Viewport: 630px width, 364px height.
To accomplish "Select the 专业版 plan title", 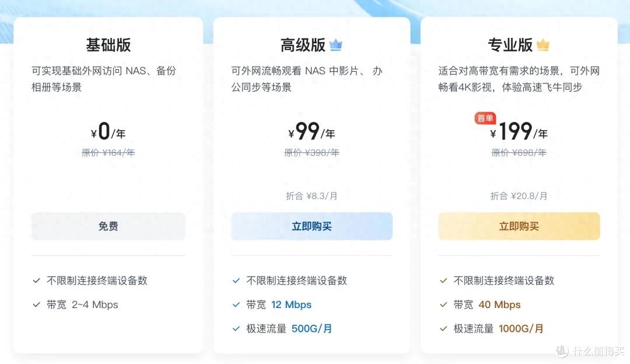I will pyautogui.click(x=510, y=45).
